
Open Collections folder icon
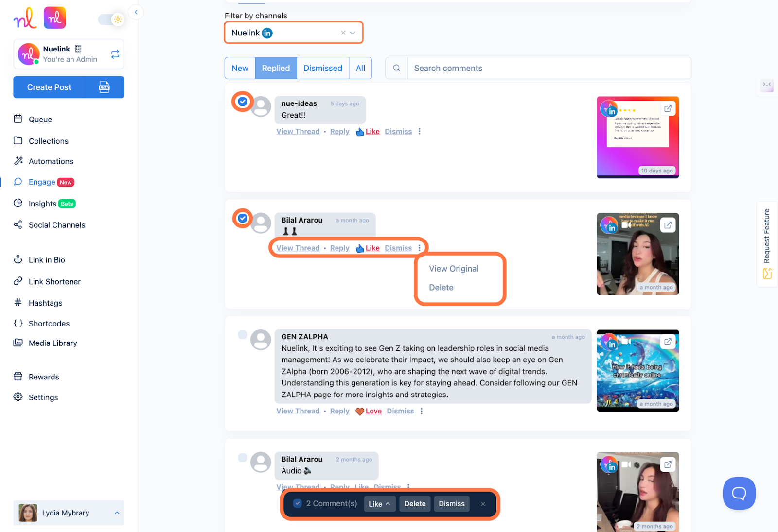coord(18,140)
